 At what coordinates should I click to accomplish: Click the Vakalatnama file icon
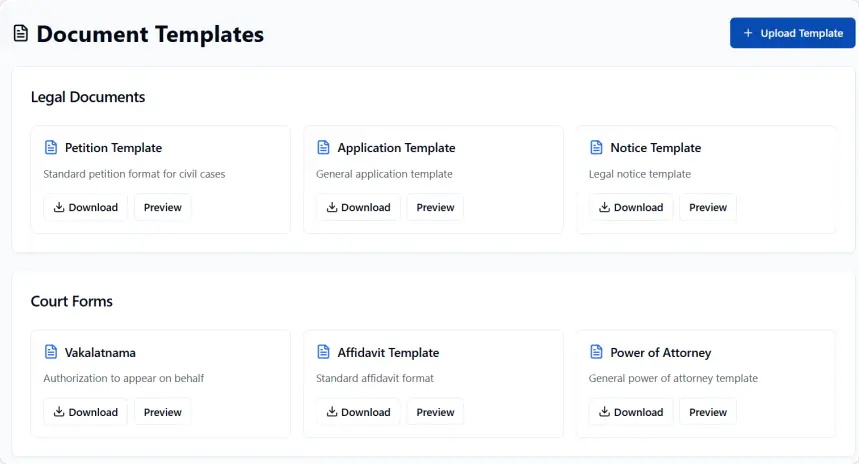pyautogui.click(x=51, y=352)
